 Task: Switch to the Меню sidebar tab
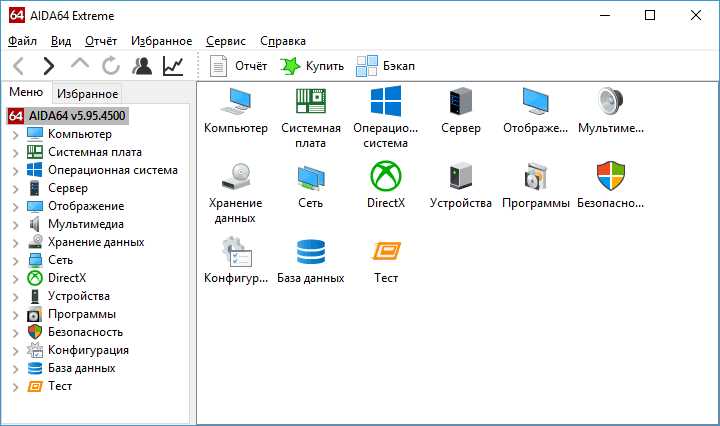coord(26,92)
